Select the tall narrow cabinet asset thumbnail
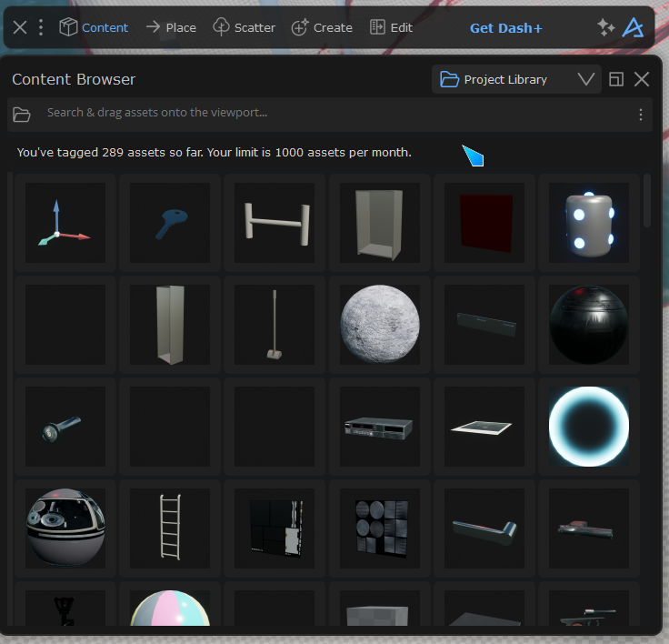 pos(170,325)
